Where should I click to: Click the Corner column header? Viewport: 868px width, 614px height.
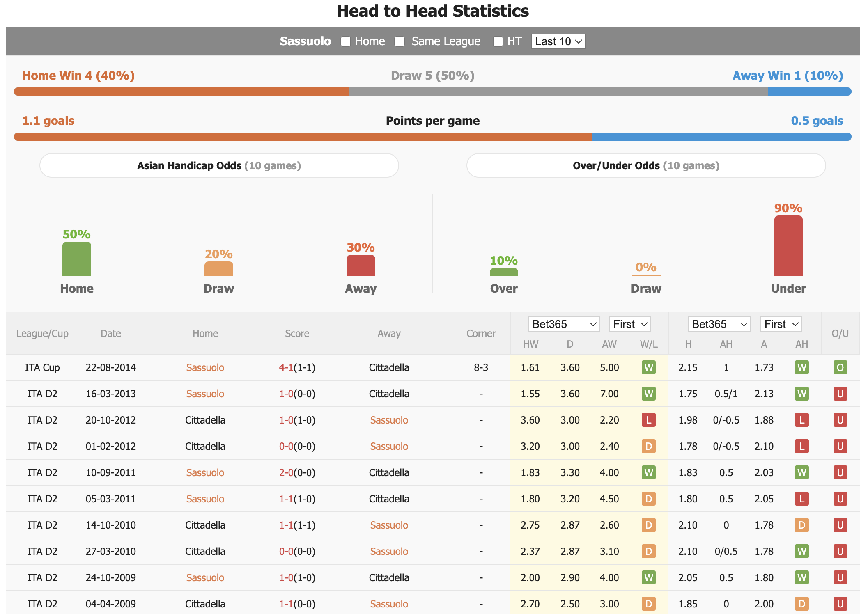[481, 333]
